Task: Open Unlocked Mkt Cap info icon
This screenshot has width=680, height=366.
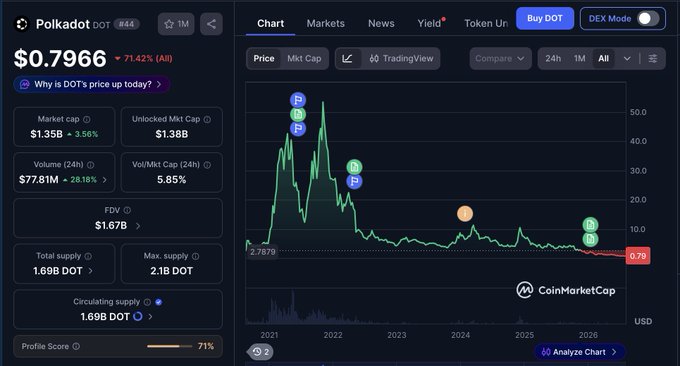Action: 207,119
